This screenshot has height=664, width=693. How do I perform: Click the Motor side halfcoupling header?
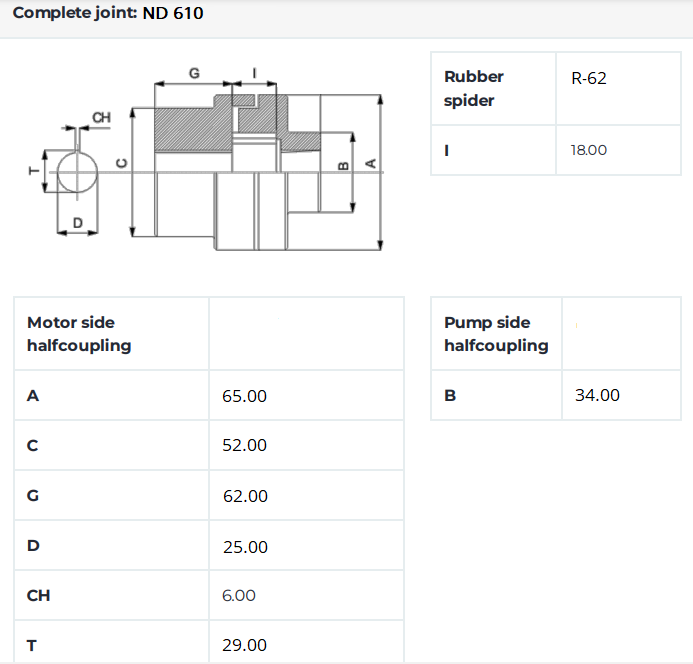click(79, 334)
